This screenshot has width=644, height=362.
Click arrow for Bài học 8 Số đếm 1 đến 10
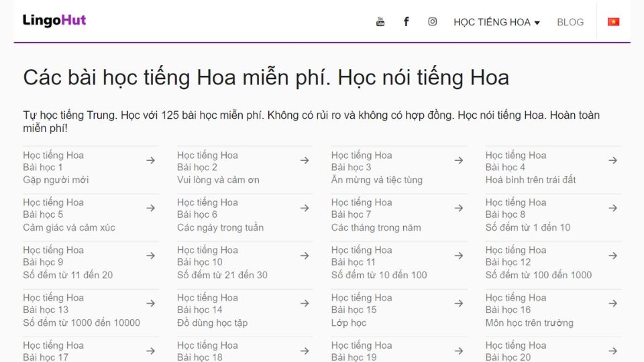click(612, 208)
